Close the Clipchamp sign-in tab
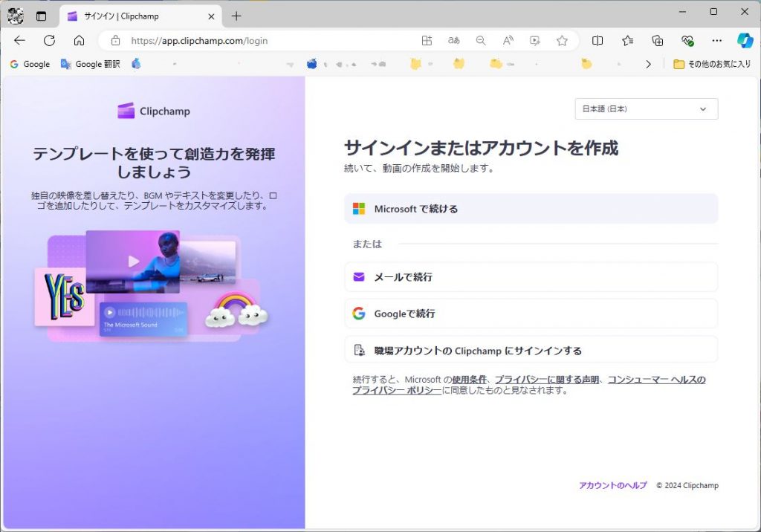761x532 pixels. pos(211,16)
